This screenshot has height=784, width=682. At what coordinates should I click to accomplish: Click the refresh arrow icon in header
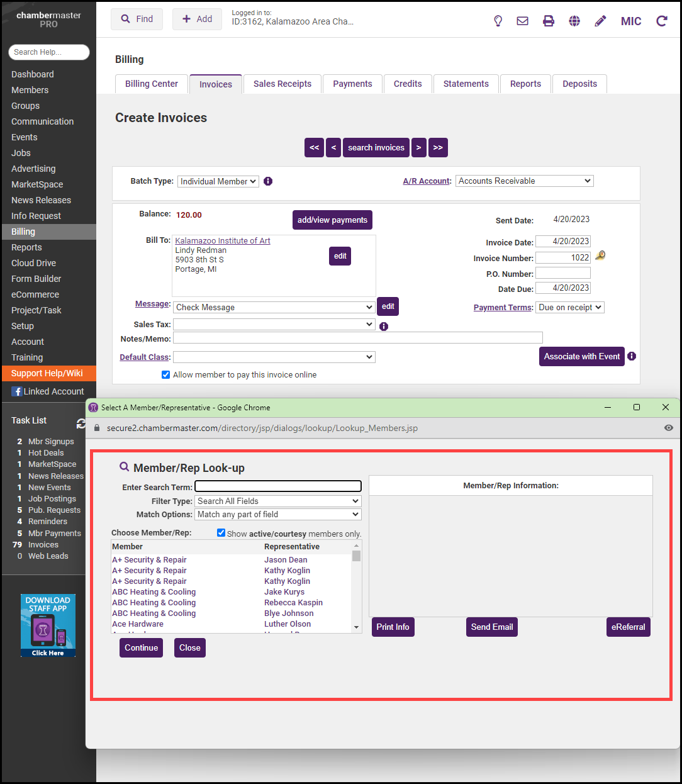coord(662,21)
